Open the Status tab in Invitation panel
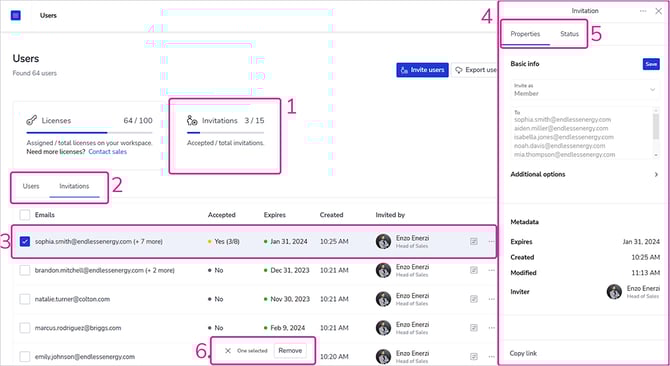This screenshot has width=670, height=366. pyautogui.click(x=569, y=34)
